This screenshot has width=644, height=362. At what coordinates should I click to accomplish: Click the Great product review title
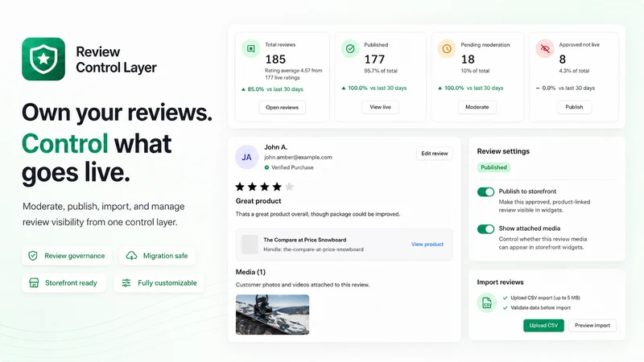[x=258, y=201]
